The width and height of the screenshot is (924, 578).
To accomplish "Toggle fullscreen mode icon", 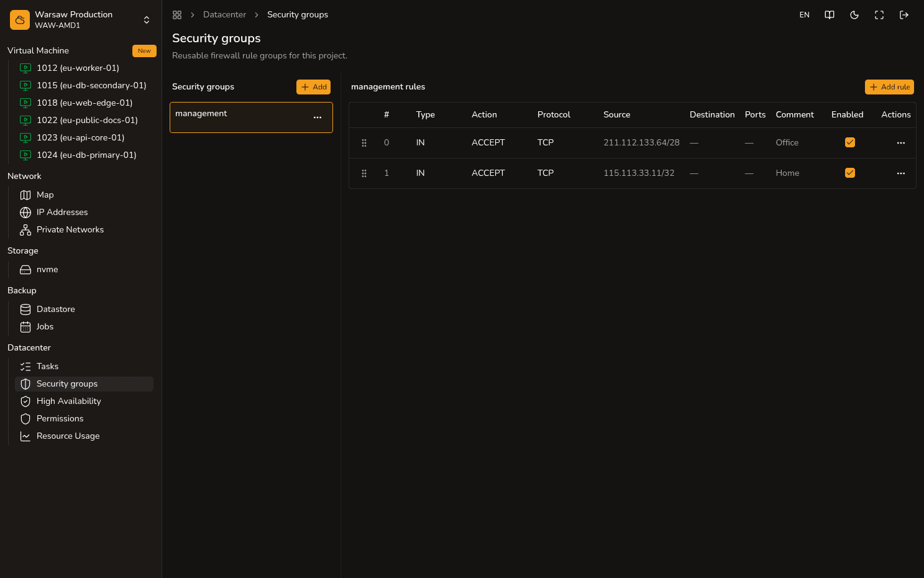I will pos(879,15).
